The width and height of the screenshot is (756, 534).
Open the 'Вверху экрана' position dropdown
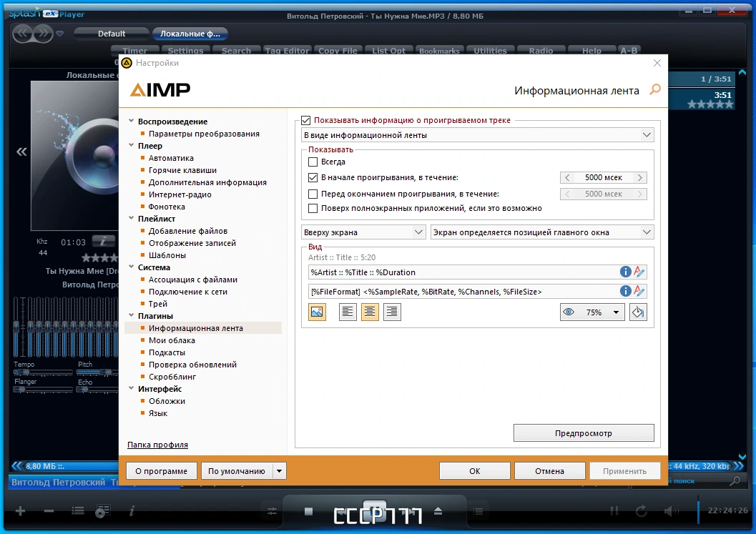363,232
